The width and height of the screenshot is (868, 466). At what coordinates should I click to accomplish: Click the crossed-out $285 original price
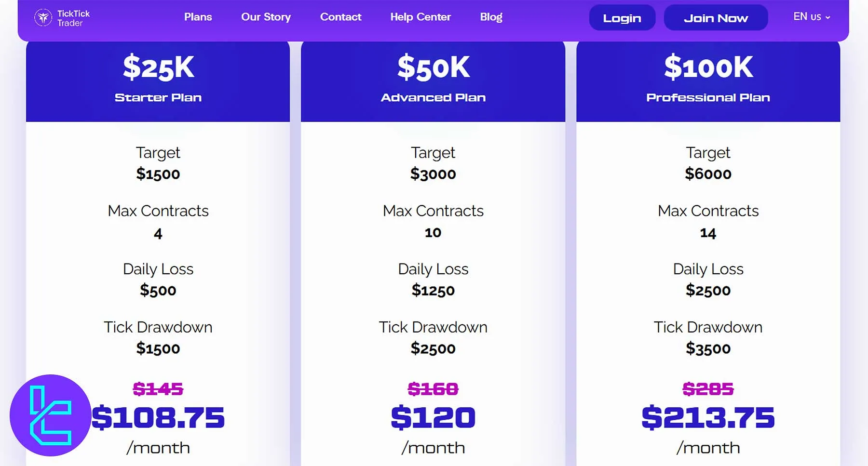tap(708, 389)
